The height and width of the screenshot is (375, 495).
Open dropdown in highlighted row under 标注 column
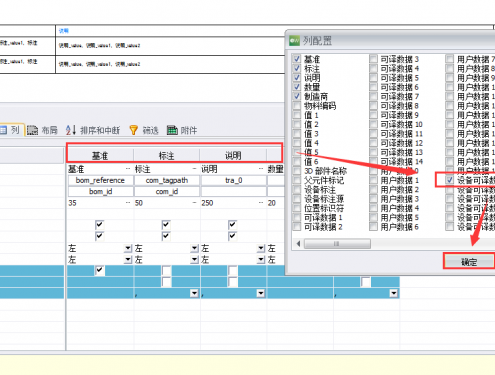coord(194,293)
